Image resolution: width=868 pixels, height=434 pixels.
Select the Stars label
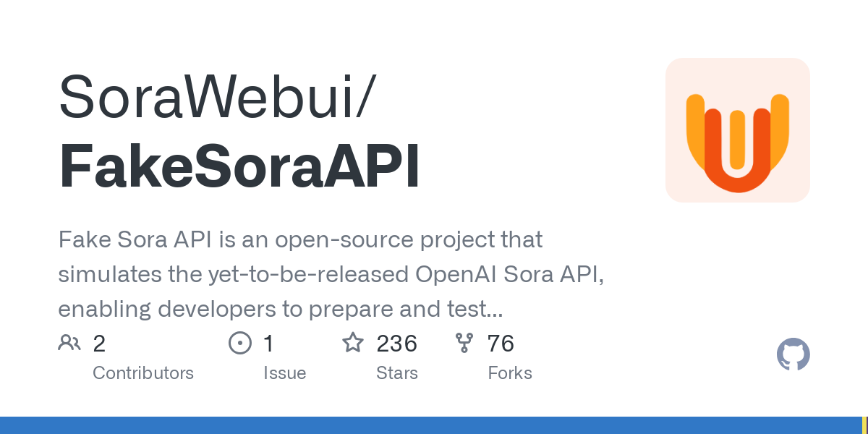tap(397, 373)
